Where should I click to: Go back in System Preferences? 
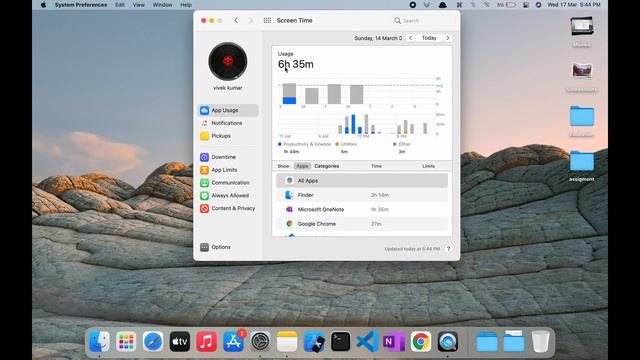coord(236,20)
